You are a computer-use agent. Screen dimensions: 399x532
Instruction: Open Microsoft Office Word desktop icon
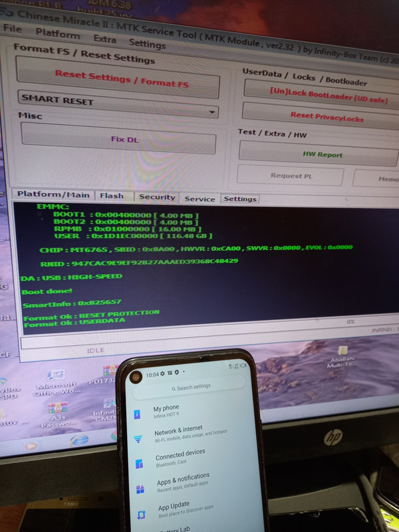(57, 383)
